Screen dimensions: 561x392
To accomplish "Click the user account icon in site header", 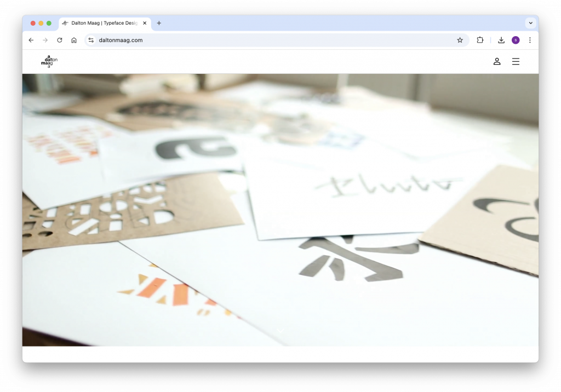I will tap(497, 62).
